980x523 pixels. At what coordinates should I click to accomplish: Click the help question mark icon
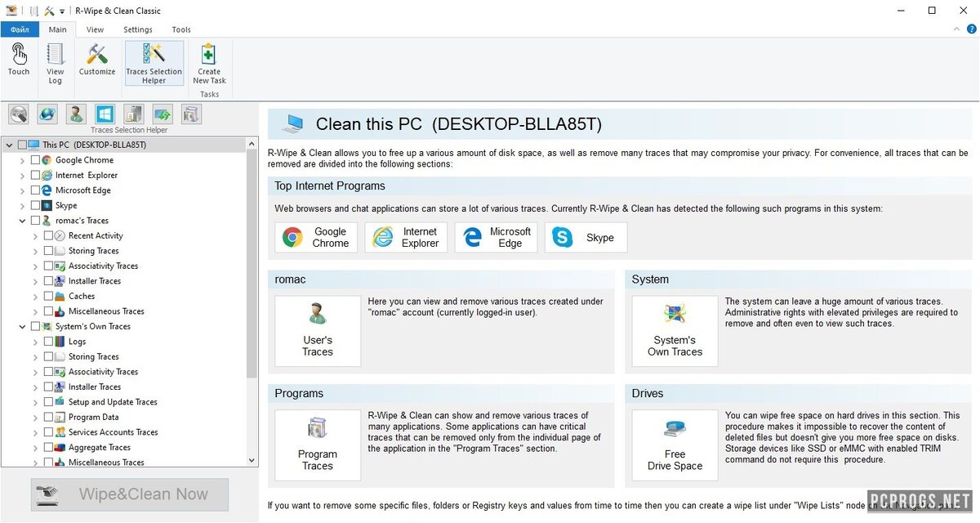click(970, 29)
